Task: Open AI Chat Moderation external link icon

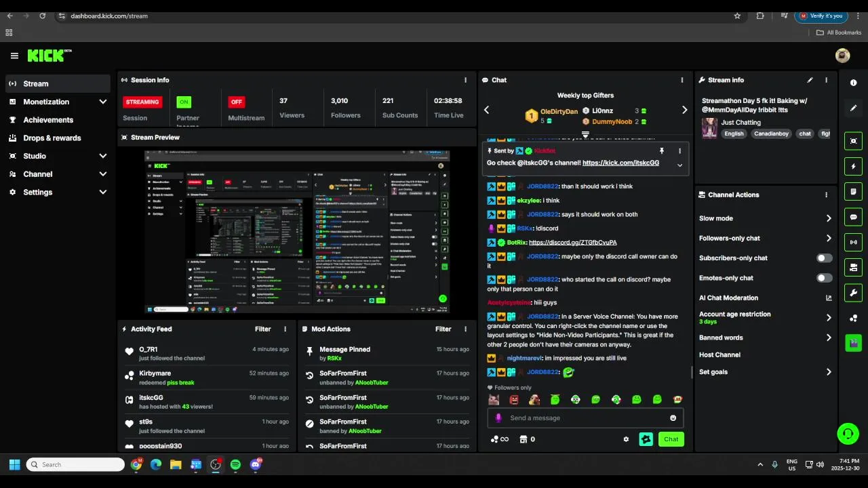Action: click(x=829, y=298)
